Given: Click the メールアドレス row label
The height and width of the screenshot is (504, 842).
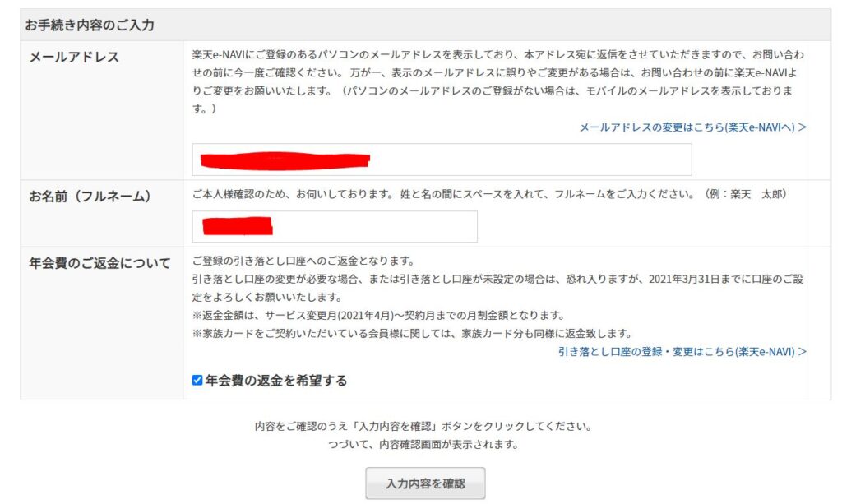Looking at the screenshot, I should [74, 57].
